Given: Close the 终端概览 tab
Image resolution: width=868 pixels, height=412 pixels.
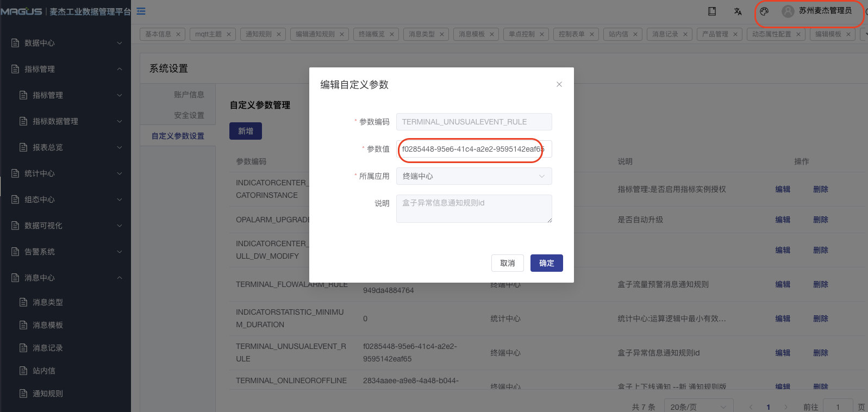Looking at the screenshot, I should (392, 34).
